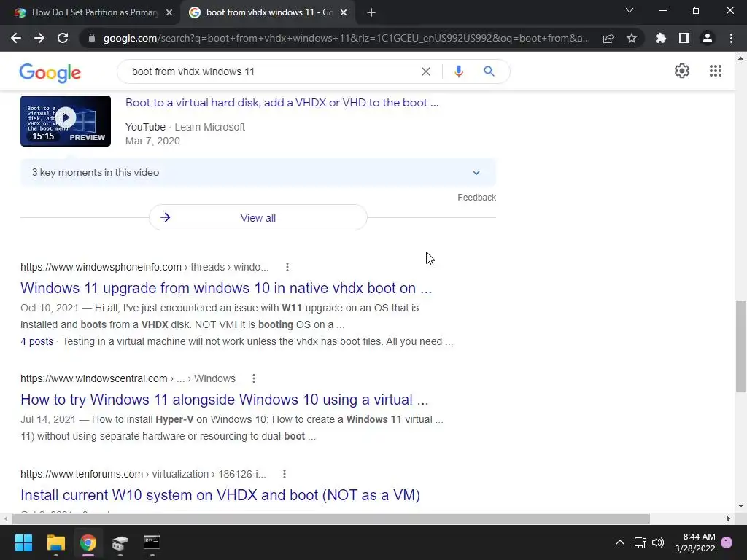Image resolution: width=747 pixels, height=560 pixels.
Task: Open the box app on the taskbar
Action: [x=120, y=542]
